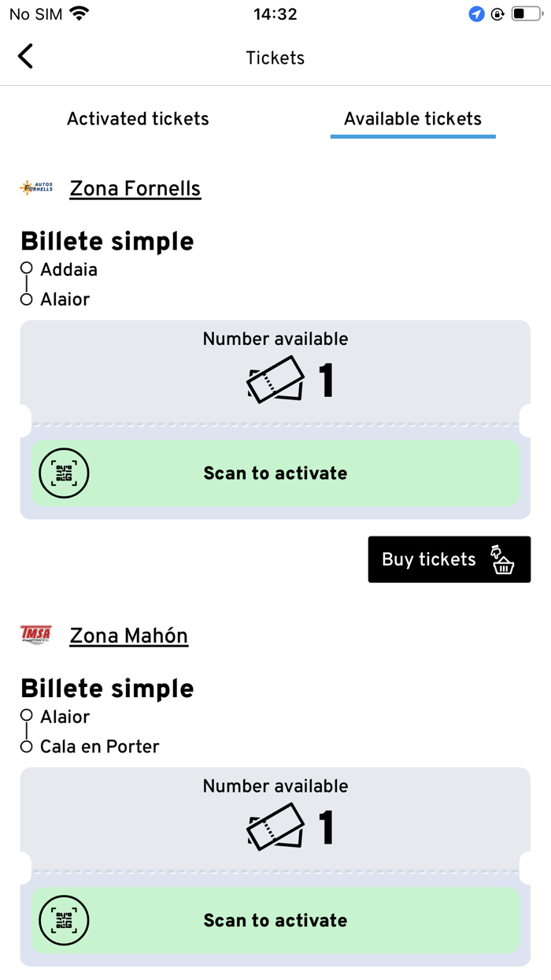
Task: Select the Available tickets tab
Action: point(412,119)
